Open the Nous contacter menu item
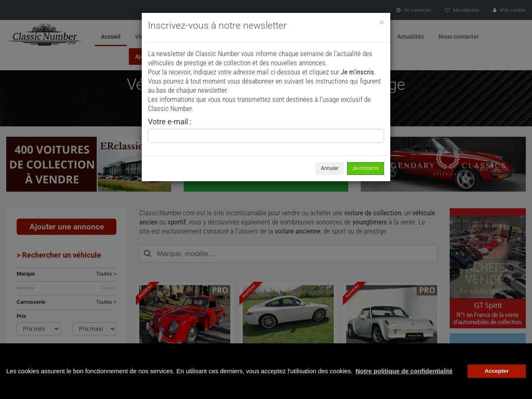Screen dimensions: 532x399 (458, 37)
